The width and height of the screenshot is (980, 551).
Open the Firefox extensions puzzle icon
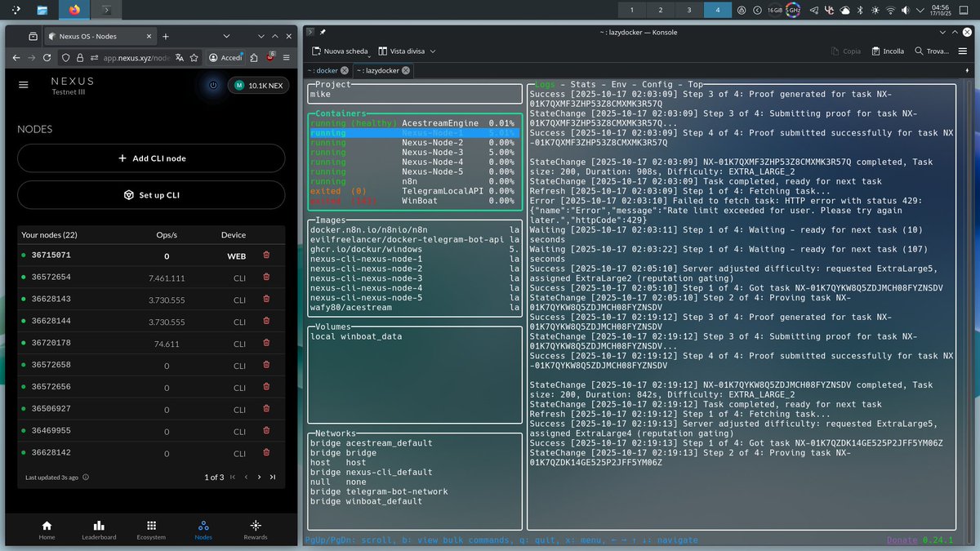coord(253,58)
